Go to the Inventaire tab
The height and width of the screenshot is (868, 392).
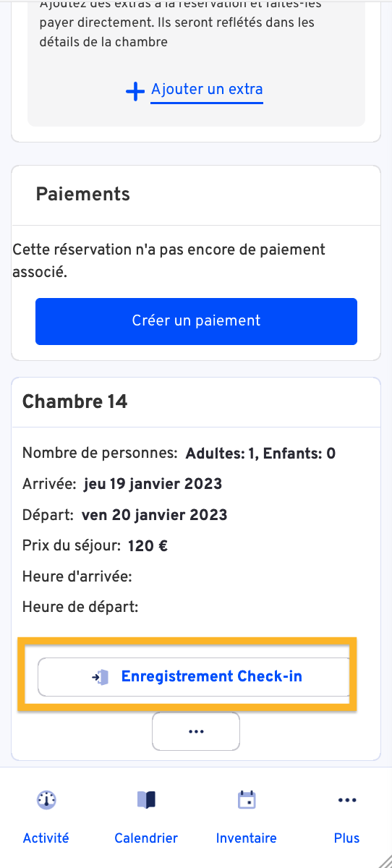[247, 838]
